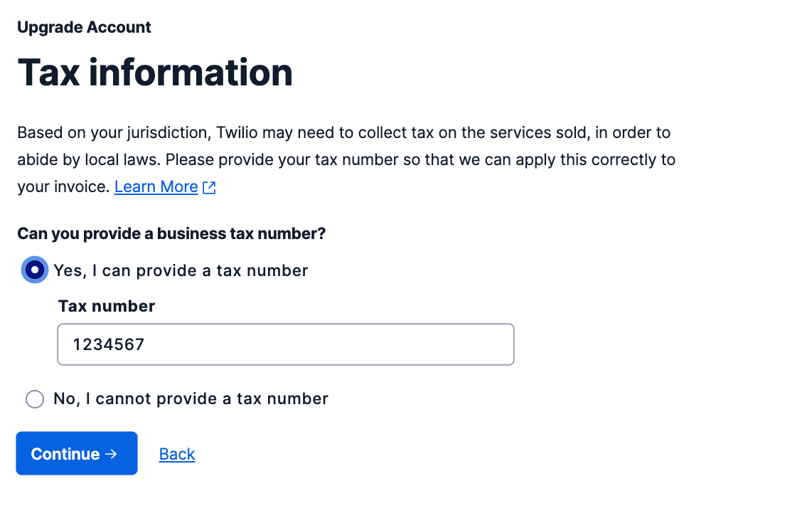The image size is (812, 528).
Task: Click the 1234567 value in the tax field
Action: pos(109,345)
